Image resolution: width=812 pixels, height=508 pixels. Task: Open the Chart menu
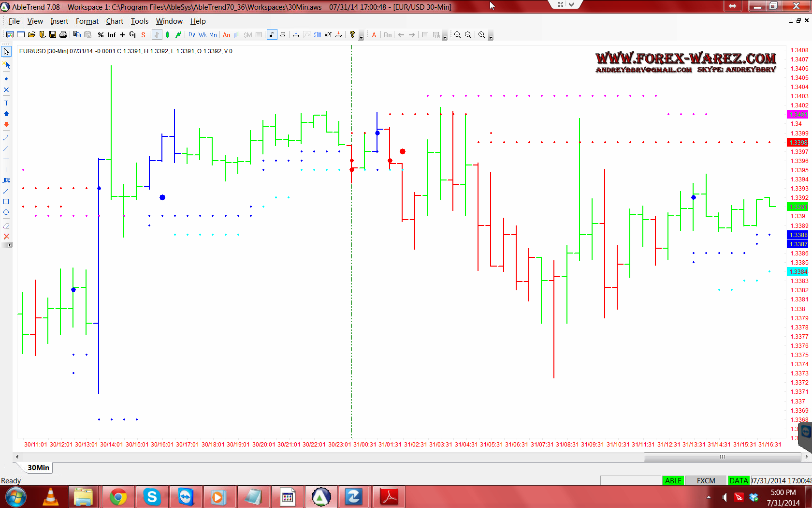(115, 21)
